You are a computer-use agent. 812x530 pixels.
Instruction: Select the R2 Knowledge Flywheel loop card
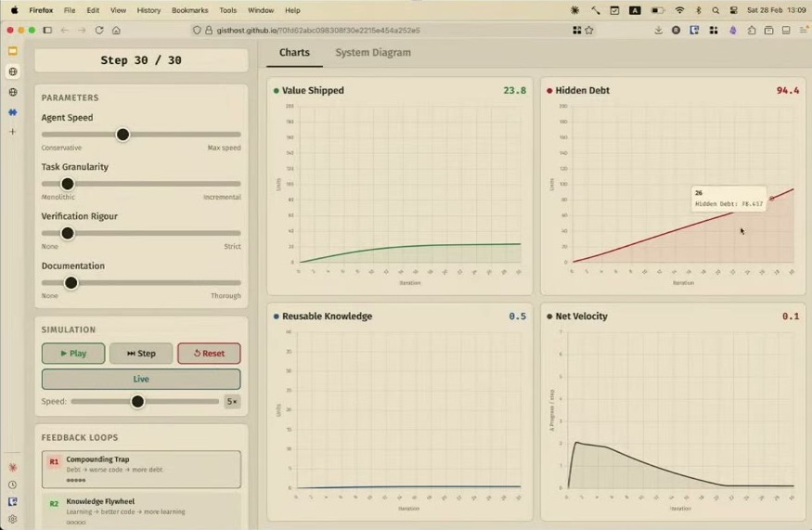coord(141,511)
